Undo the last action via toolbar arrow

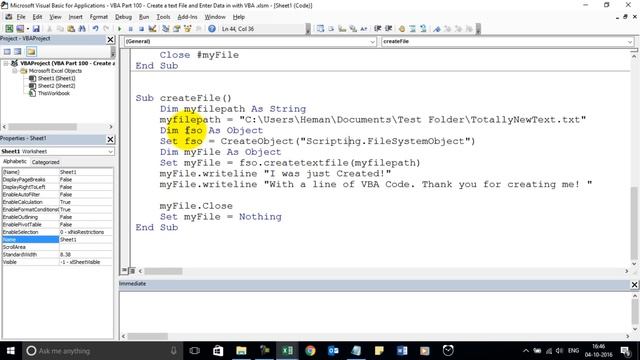95,29
